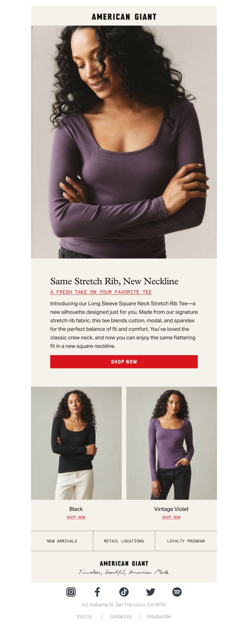
Task: Click Shop Now under Vintage Violet
Action: 171,517
